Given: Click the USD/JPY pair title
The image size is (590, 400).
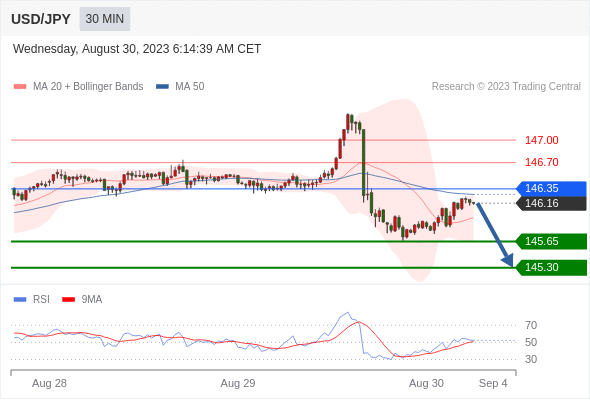Looking at the screenshot, I should coord(41,19).
